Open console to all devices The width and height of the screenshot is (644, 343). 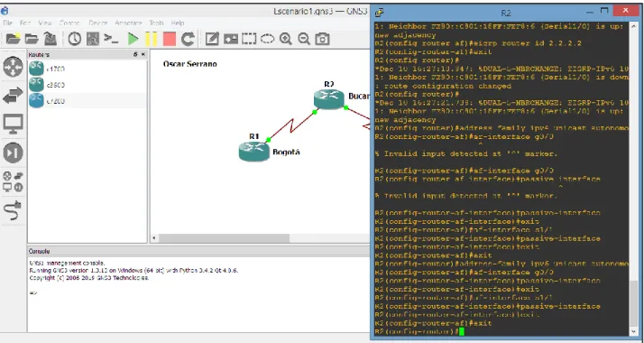(111, 39)
